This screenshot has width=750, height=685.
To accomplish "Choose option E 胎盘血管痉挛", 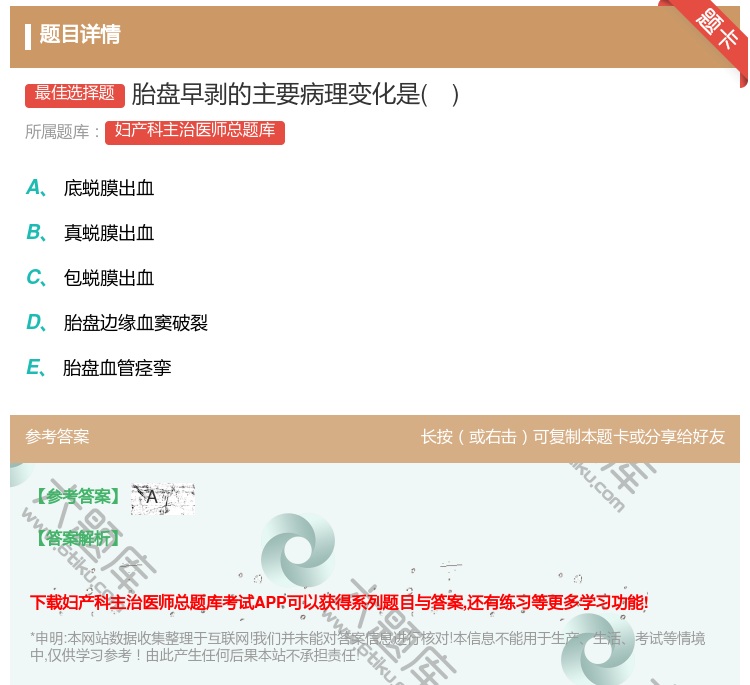I will (x=117, y=368).
